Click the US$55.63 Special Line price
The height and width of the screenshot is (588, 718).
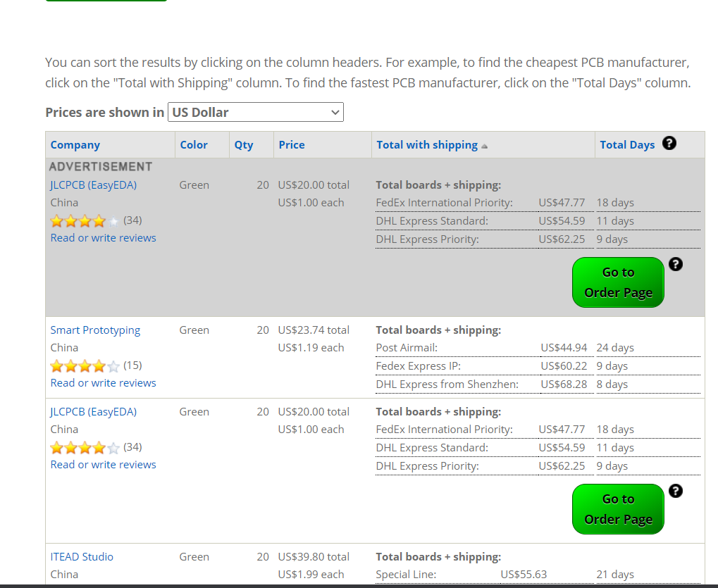coord(524,575)
